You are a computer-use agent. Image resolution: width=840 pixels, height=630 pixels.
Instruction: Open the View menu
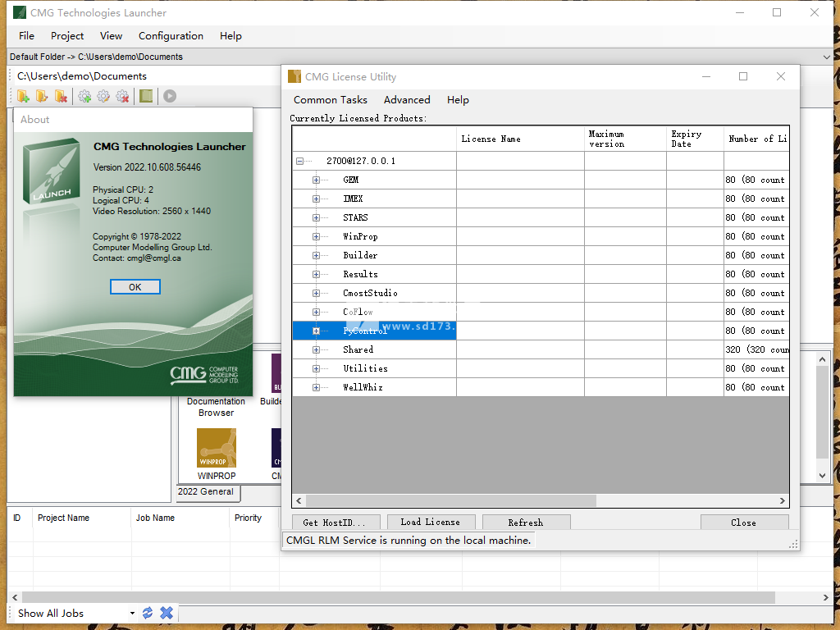point(111,36)
